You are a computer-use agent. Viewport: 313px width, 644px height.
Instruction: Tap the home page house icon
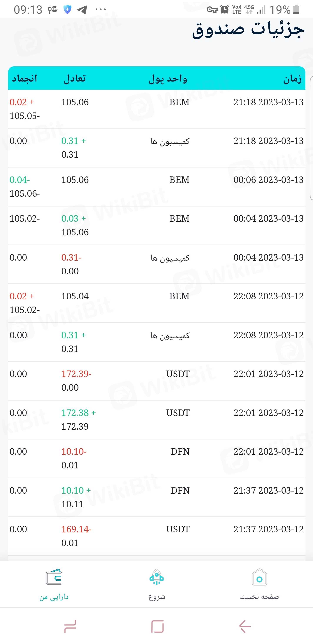(259, 577)
